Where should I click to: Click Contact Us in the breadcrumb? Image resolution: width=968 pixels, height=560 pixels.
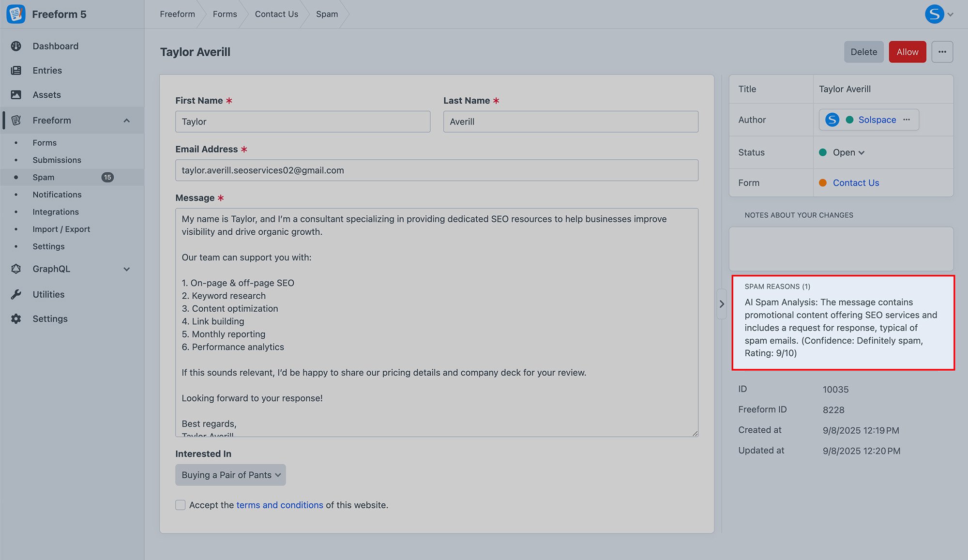pyautogui.click(x=276, y=14)
